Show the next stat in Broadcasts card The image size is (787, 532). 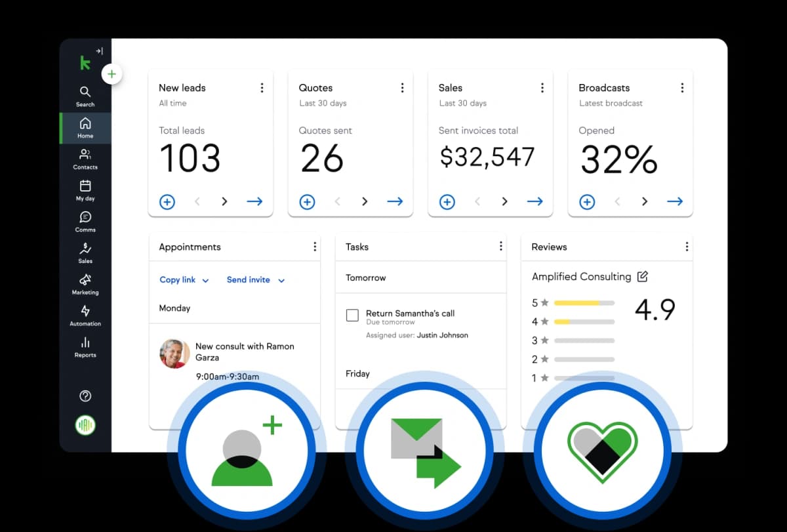pos(645,202)
